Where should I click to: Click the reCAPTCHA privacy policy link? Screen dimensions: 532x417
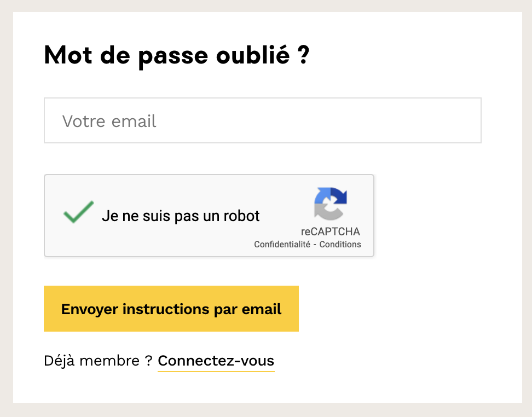[282, 244]
